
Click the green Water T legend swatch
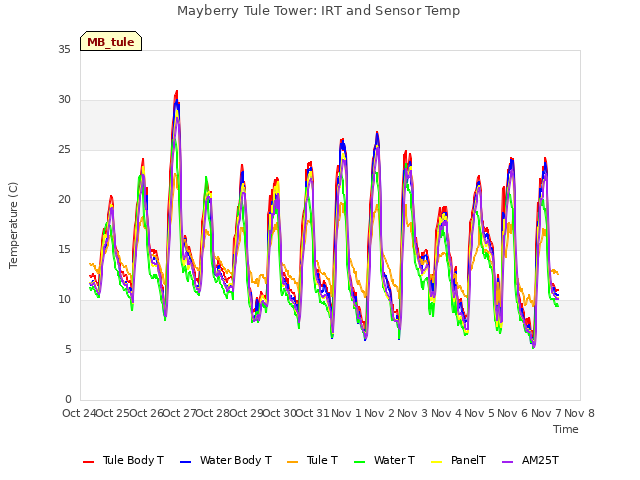point(360,462)
